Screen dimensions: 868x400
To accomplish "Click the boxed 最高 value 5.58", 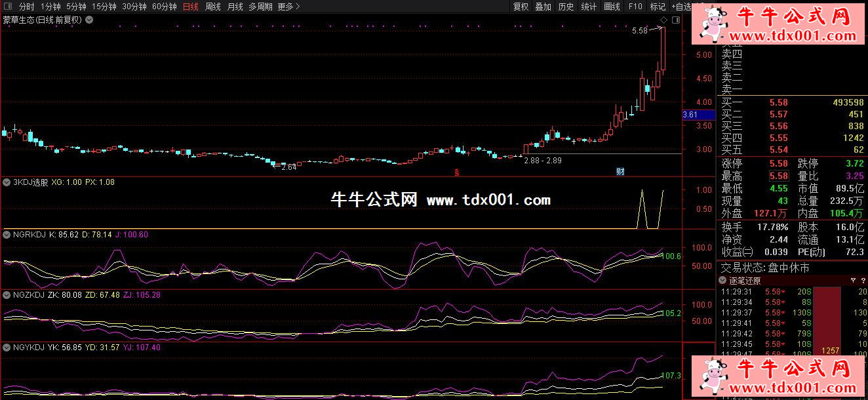I will pyautogui.click(x=779, y=176).
